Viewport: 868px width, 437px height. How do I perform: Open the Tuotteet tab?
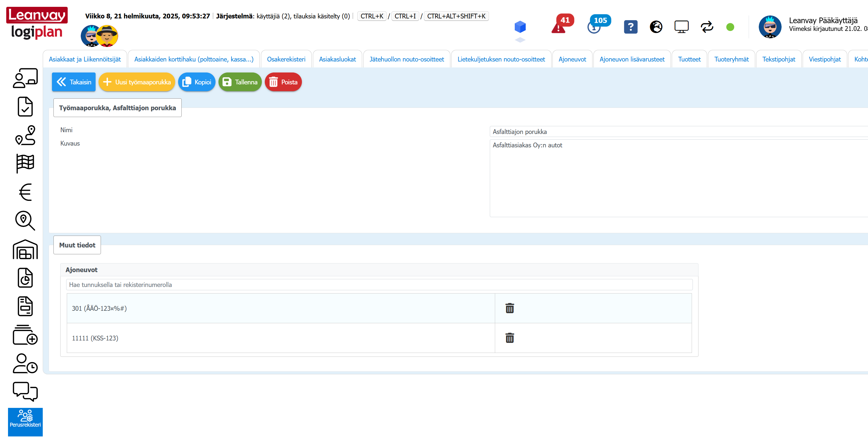click(x=689, y=59)
